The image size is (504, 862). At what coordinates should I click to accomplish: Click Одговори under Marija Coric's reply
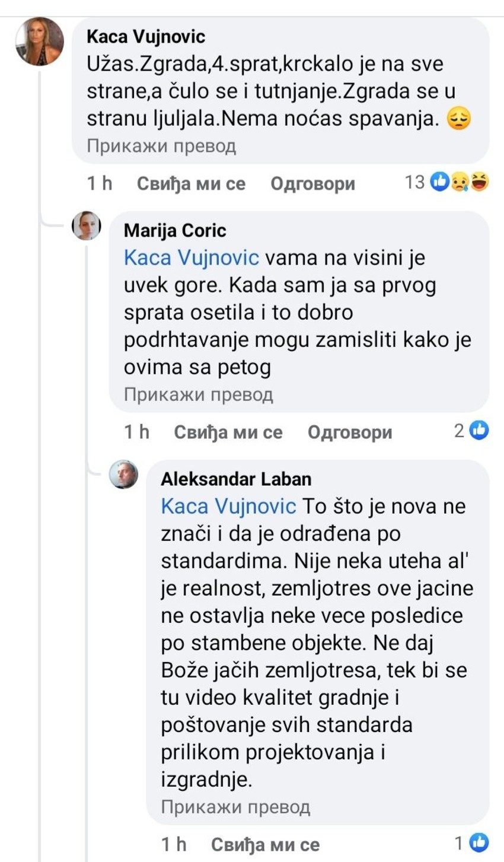350,432
